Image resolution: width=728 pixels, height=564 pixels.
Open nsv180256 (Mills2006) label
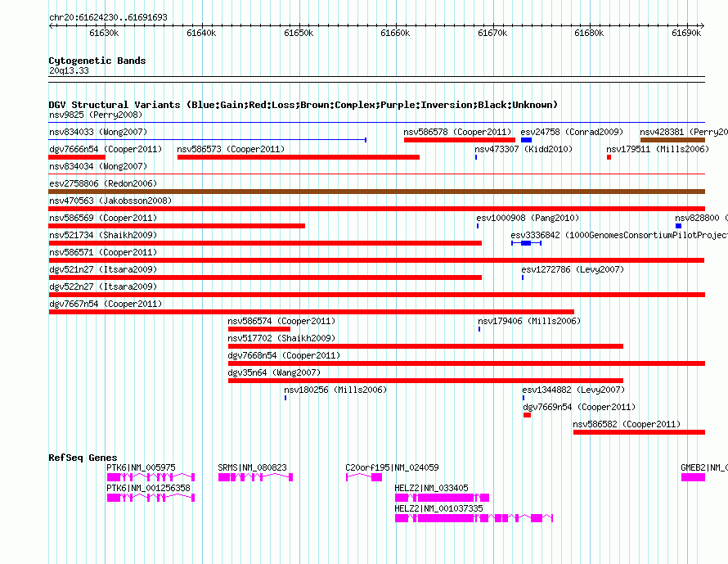335,390
